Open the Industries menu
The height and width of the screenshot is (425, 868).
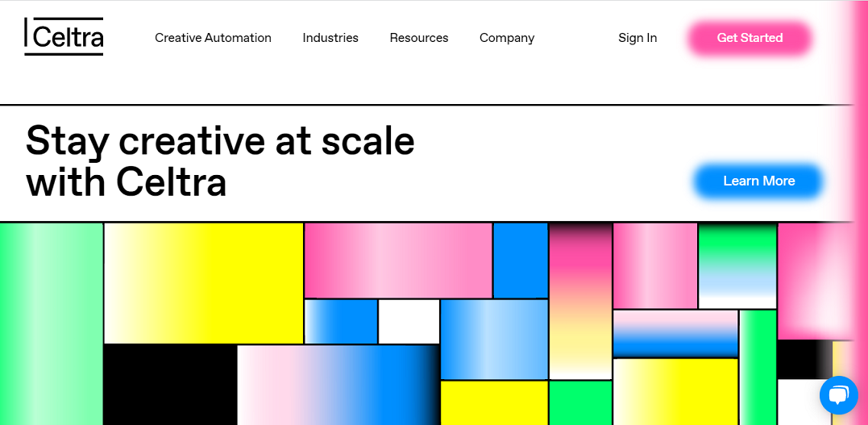click(x=330, y=38)
